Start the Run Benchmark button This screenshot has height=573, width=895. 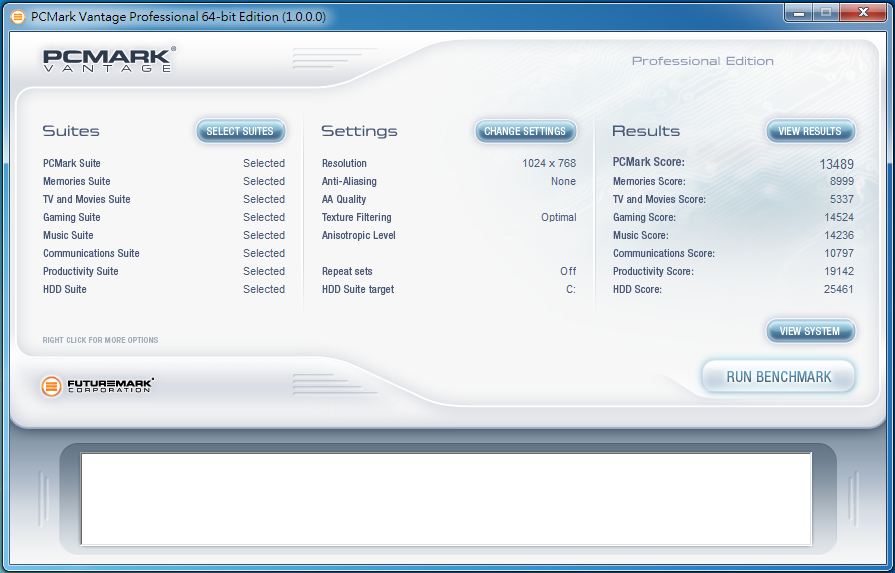[x=778, y=377]
